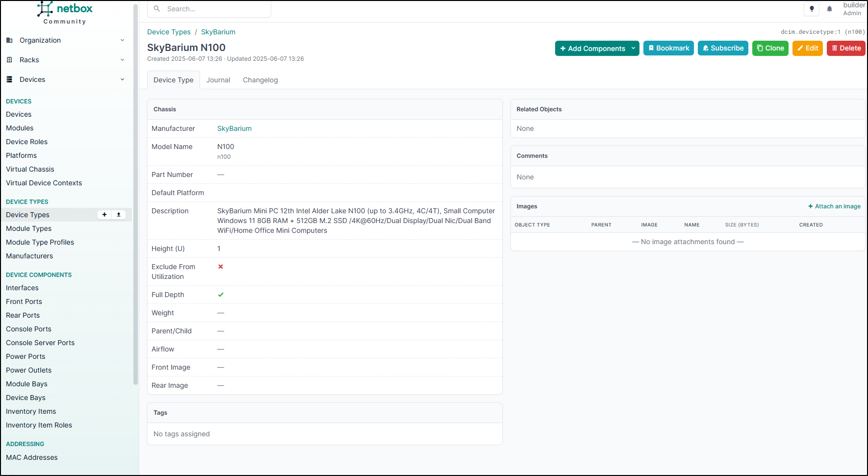868x476 pixels.
Task: Select the Device Type tab
Action: click(174, 80)
